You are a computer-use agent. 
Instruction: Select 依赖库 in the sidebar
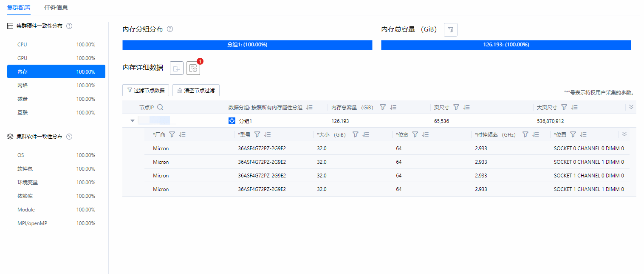point(56,196)
